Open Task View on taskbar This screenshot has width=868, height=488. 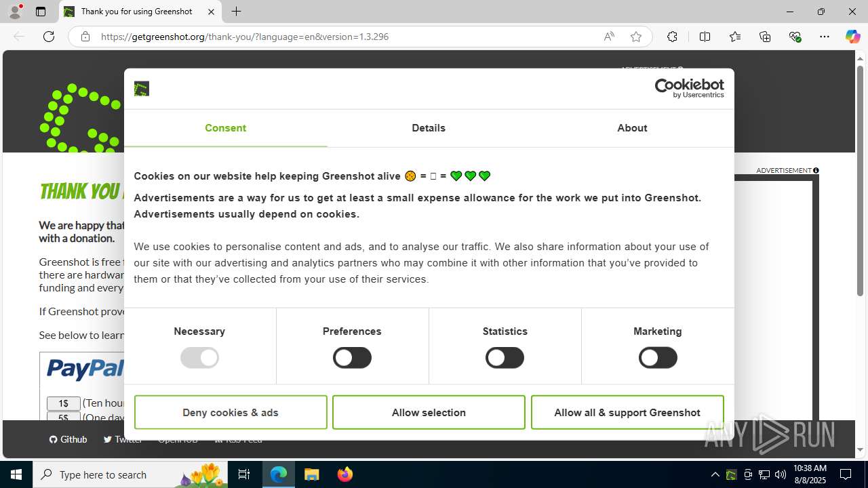click(244, 474)
